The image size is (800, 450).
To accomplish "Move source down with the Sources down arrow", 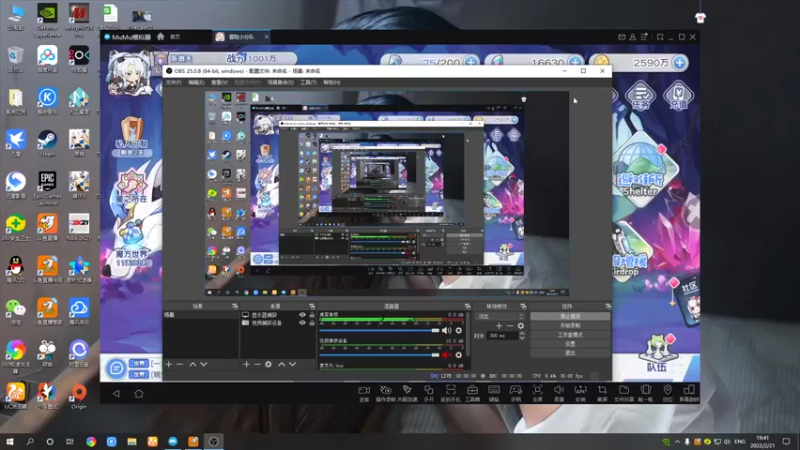I will [x=292, y=364].
